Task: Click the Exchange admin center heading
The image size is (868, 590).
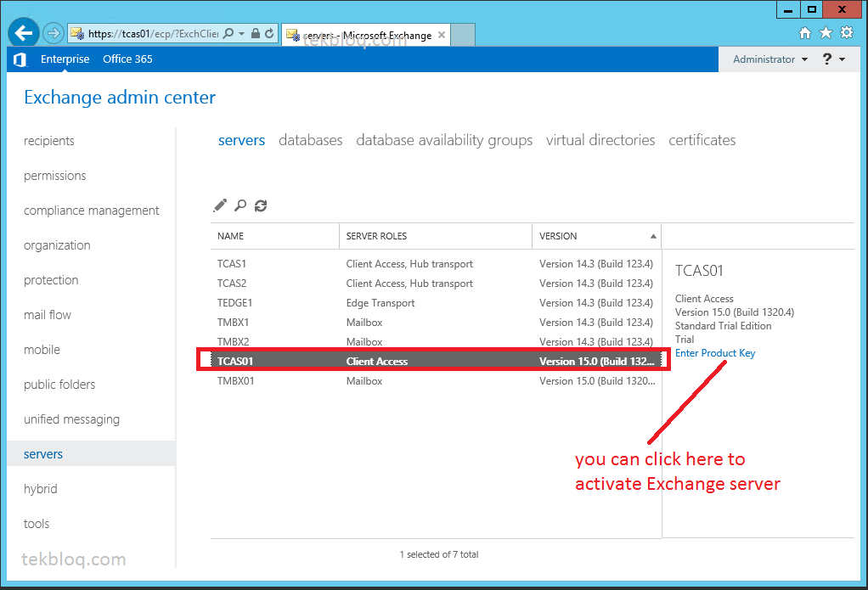Action: tap(120, 98)
